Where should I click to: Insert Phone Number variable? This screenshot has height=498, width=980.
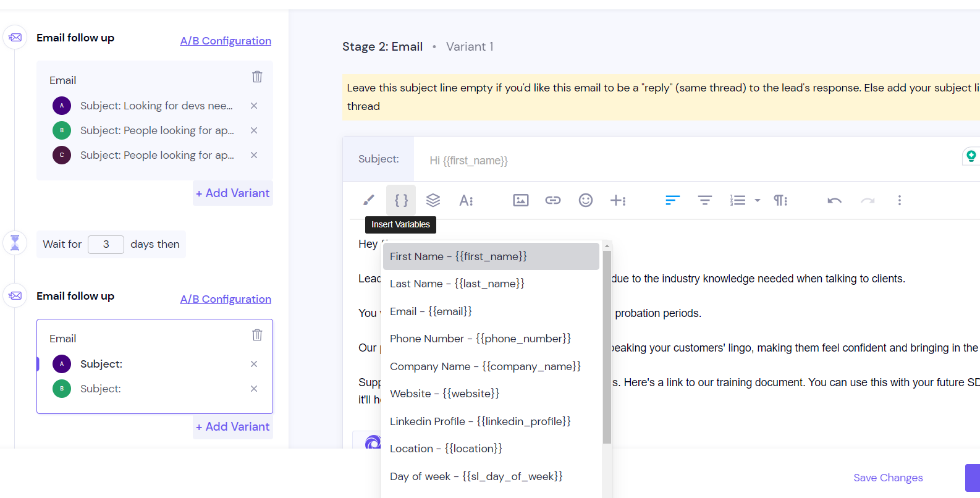point(491,339)
